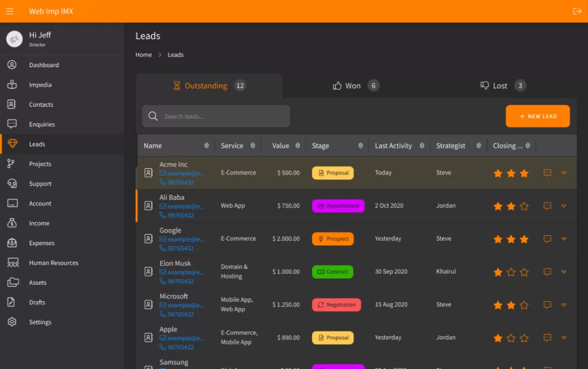The width and height of the screenshot is (588, 369).
Task: Expand the Google row dropdown arrow
Action: (x=564, y=239)
